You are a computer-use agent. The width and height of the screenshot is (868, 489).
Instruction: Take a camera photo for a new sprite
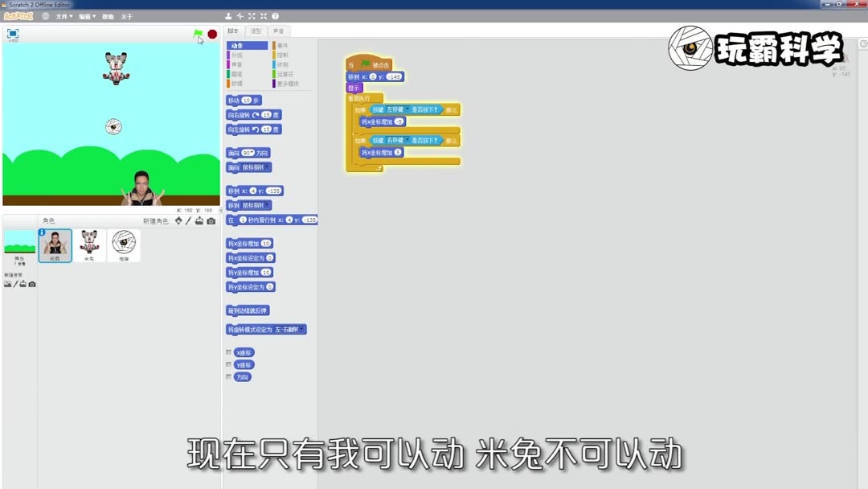pos(211,220)
